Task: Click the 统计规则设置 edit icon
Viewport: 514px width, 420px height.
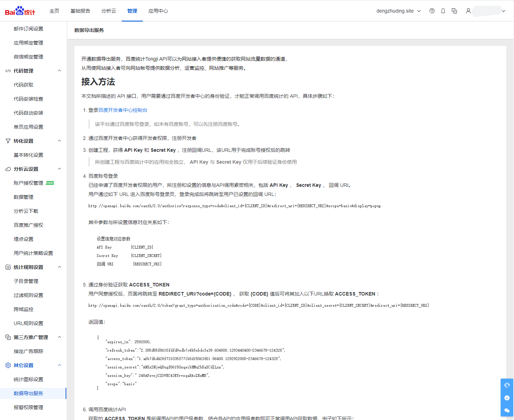Action: [x=8, y=267]
